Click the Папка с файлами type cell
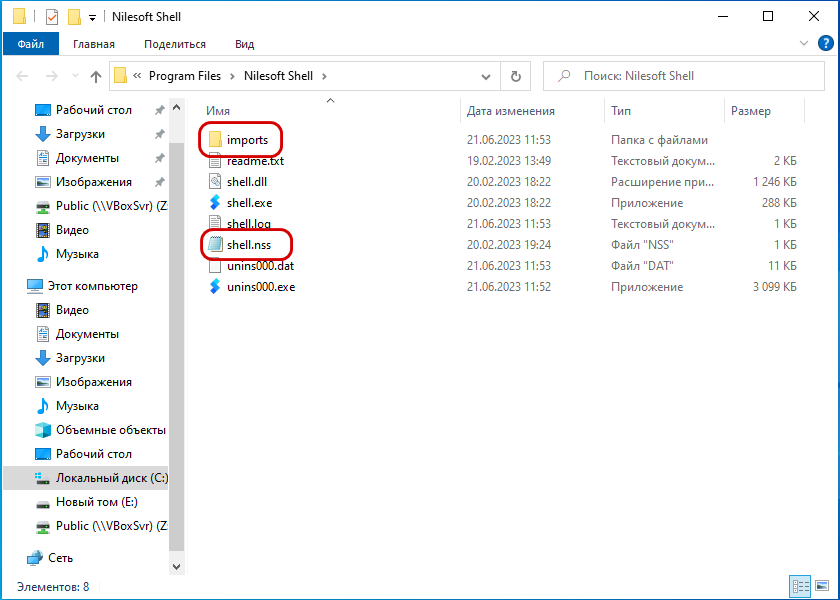This screenshot has height=600, width=840. (659, 140)
